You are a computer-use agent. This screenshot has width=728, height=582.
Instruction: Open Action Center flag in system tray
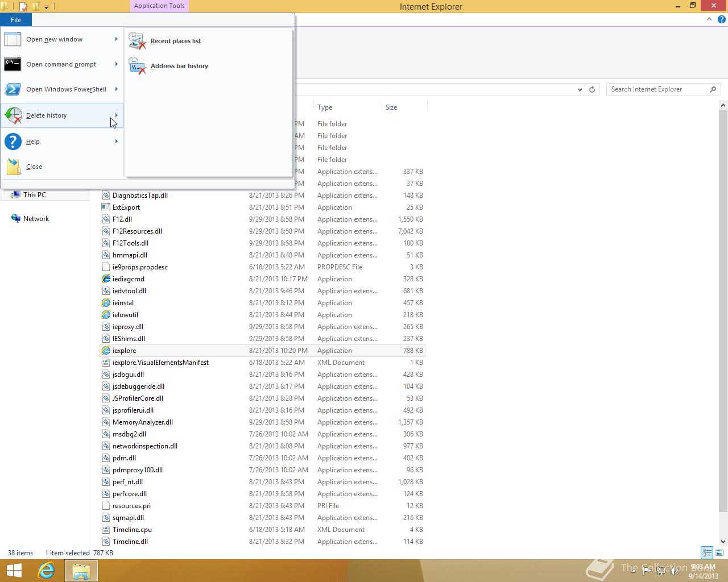coord(647,572)
